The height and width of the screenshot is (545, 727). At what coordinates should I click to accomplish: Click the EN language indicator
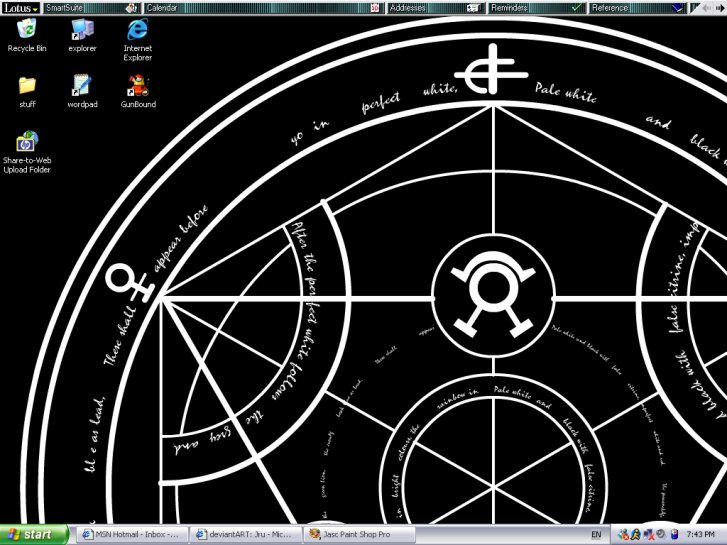coord(596,535)
